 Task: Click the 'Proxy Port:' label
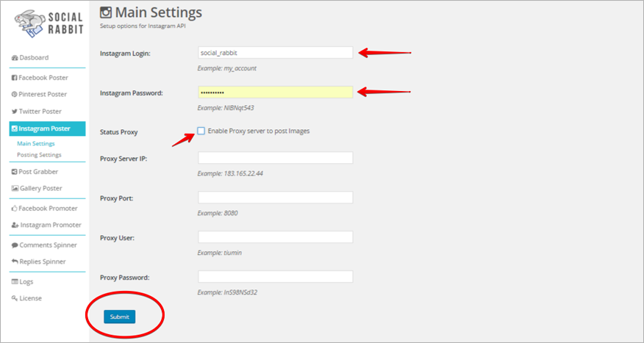(117, 198)
